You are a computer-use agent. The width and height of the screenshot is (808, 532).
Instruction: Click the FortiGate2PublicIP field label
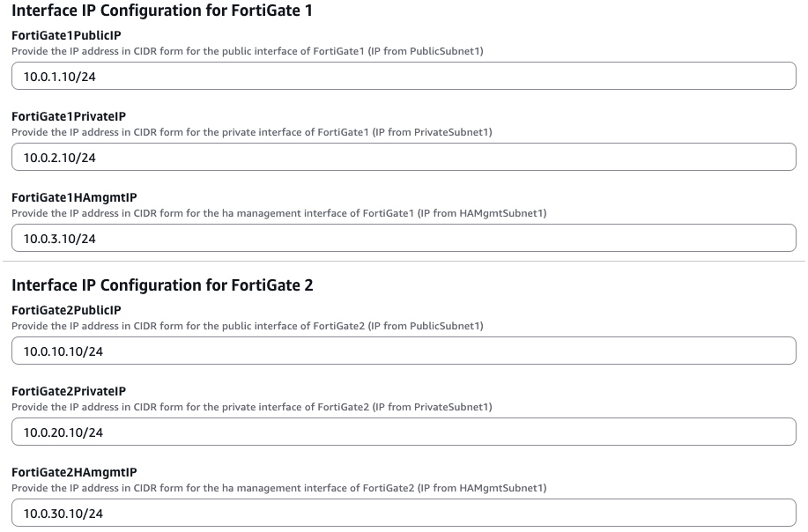pyautogui.click(x=66, y=310)
